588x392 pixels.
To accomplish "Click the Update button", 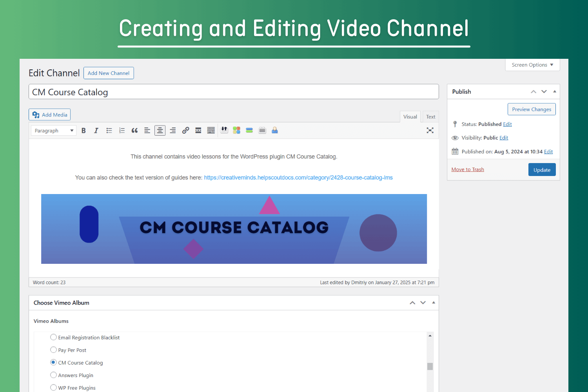I will pos(542,170).
